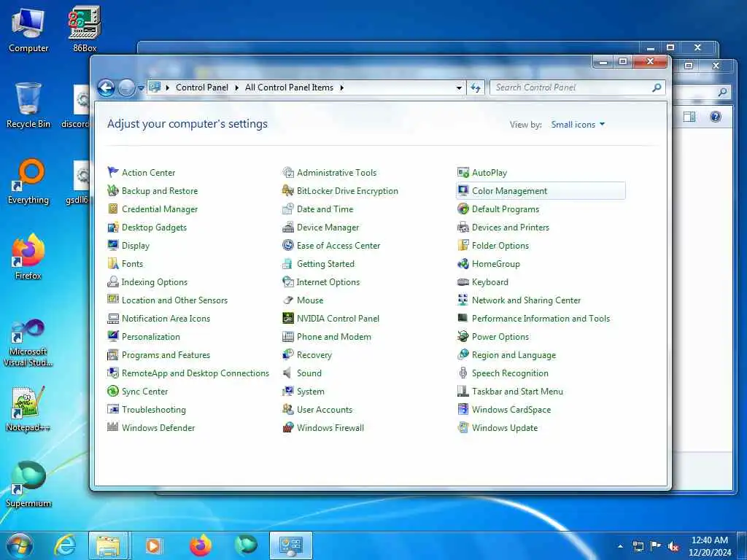Open the Small icons view dropdown
This screenshot has height=560, width=747.
(578, 124)
